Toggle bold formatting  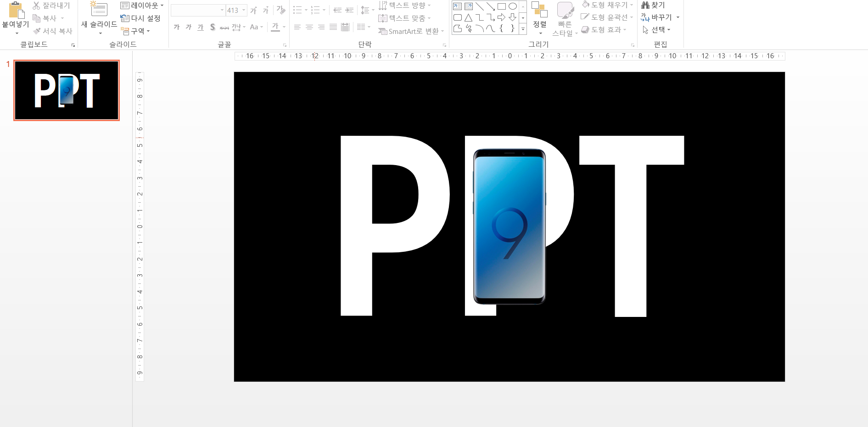(x=177, y=27)
